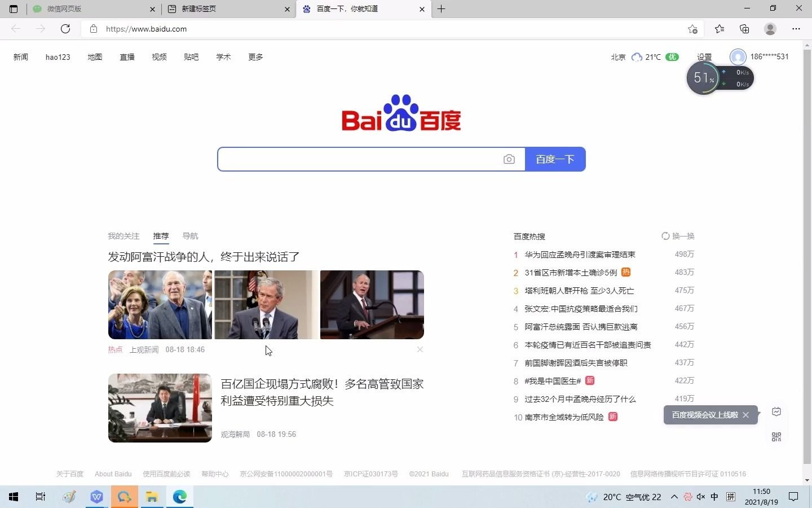Open the 帮助中心 footer link
Image resolution: width=812 pixels, height=508 pixels.
pos(215,474)
